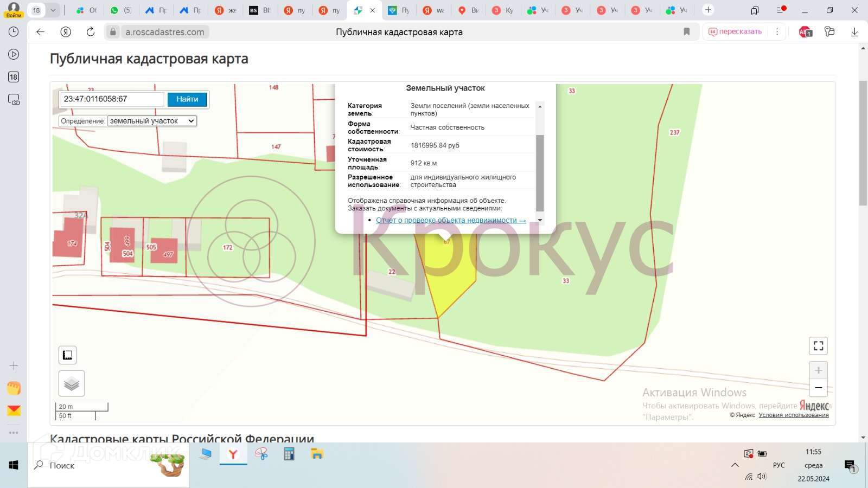The height and width of the screenshot is (488, 868).
Task: View site security lock info
Action: pyautogui.click(x=113, y=32)
